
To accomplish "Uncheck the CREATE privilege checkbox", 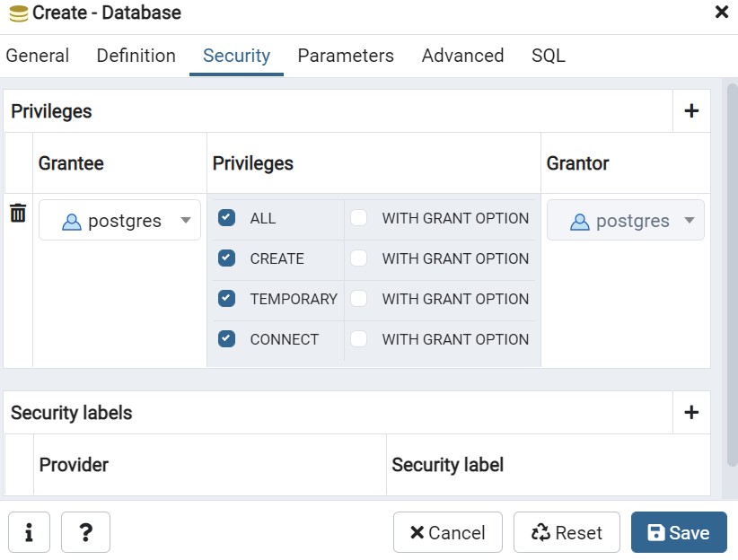I will coord(227,258).
